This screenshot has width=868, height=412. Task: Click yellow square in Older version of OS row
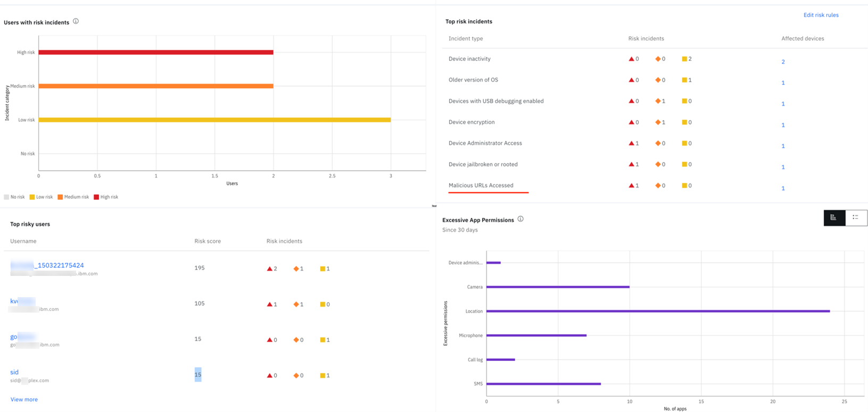coord(684,80)
